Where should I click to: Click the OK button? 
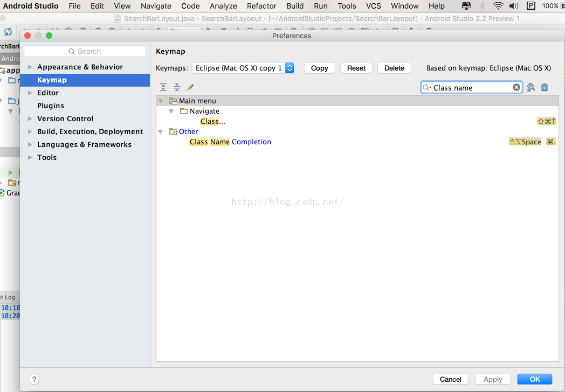point(535,379)
